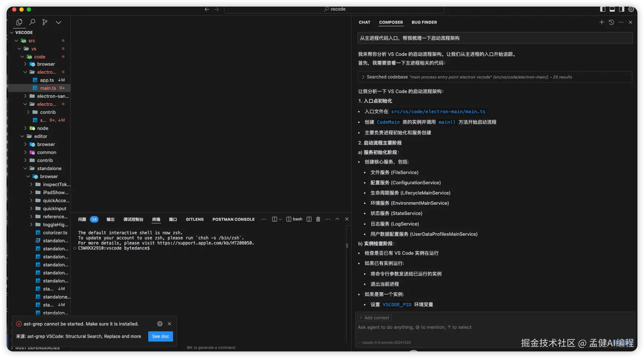The height and width of the screenshot is (358, 644).
Task: Toggle the secondary sidebar layout button
Action: click(x=621, y=9)
